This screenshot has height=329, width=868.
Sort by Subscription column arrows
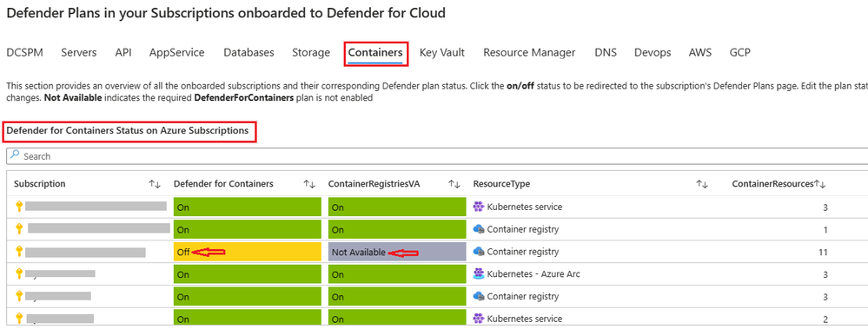pyautogui.click(x=155, y=184)
